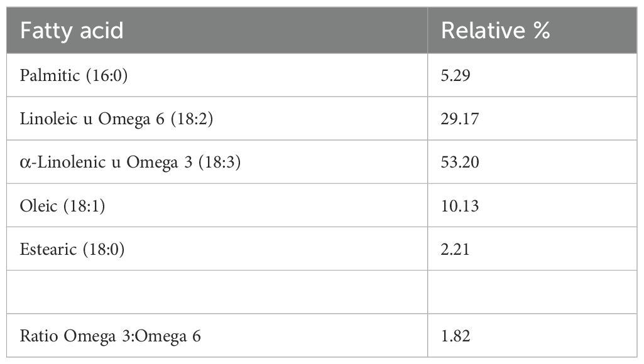644x364 pixels.
Task: Select the Ratio Omega 3:Omega 6 label
Action: pos(111,336)
